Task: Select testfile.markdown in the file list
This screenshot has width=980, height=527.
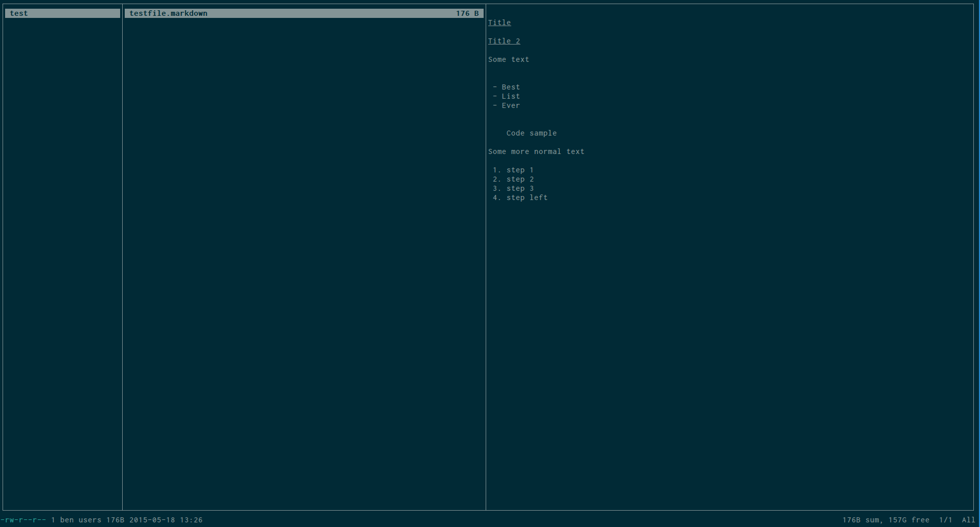Action: click(x=304, y=13)
